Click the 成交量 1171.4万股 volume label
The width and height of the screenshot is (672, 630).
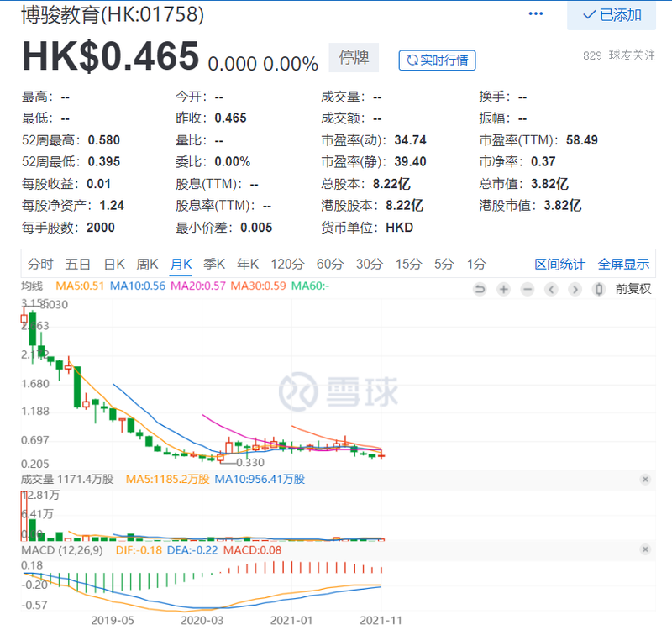click(x=67, y=479)
